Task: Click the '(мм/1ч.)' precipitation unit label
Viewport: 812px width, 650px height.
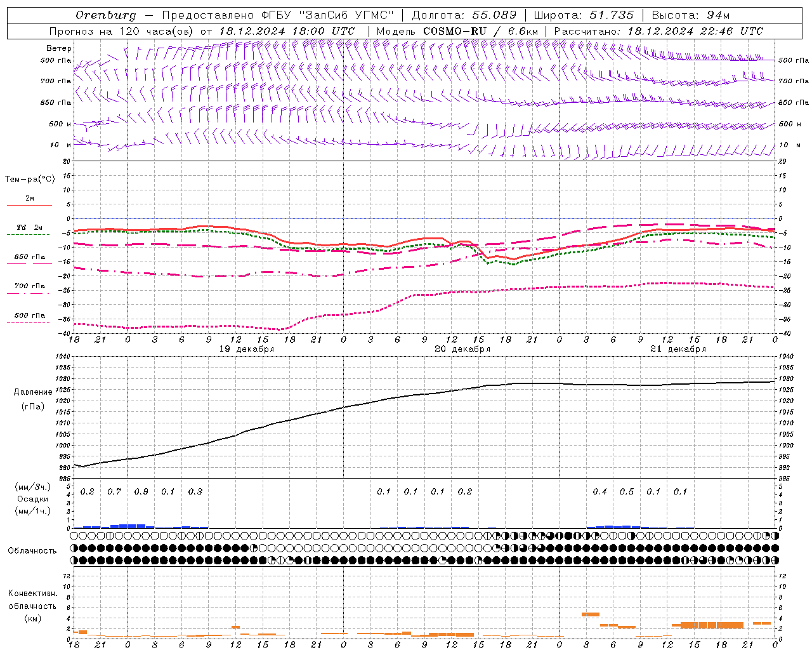Action: [x=33, y=510]
